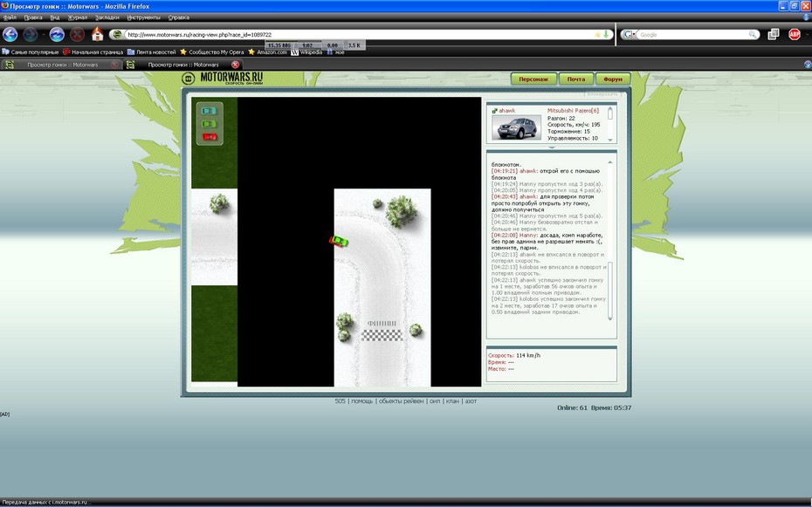Screen dimensions: 812x507
Task: Open the Справка menu
Action: tap(179, 17)
